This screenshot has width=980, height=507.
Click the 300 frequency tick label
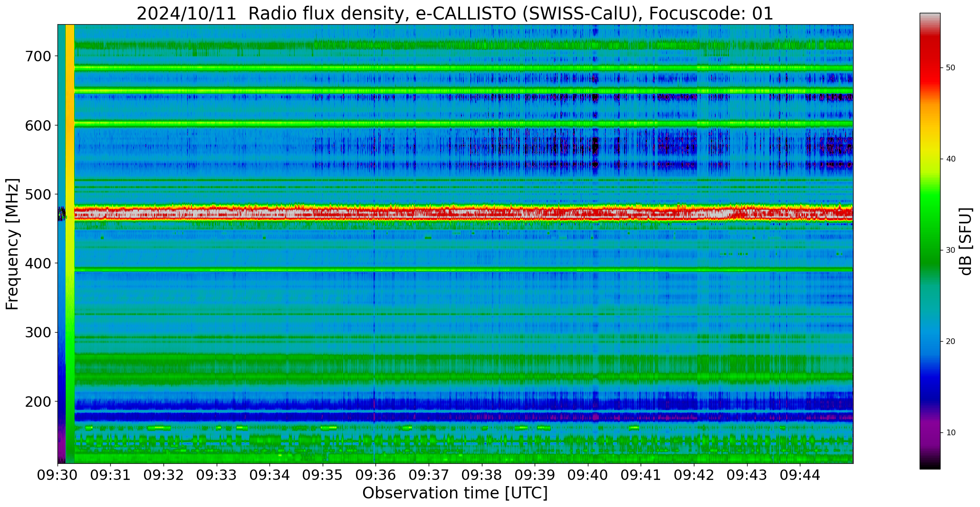[38, 333]
